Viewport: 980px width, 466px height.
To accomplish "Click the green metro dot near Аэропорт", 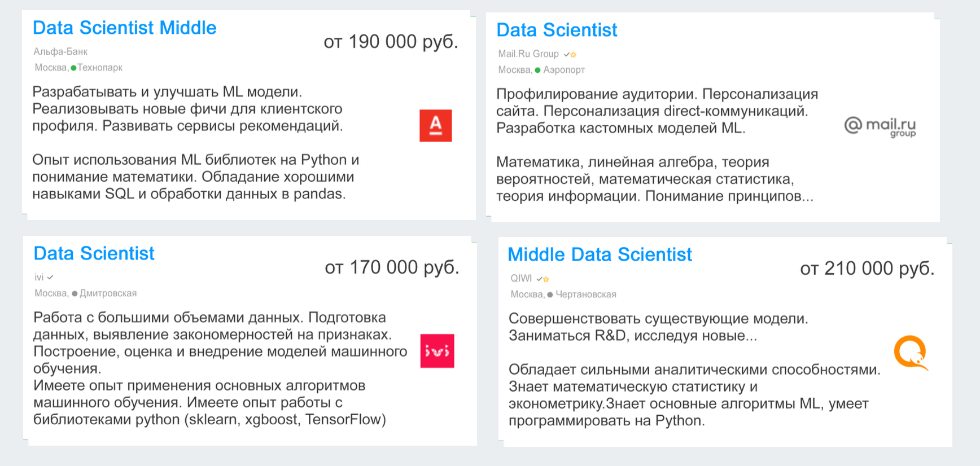I will (536, 70).
